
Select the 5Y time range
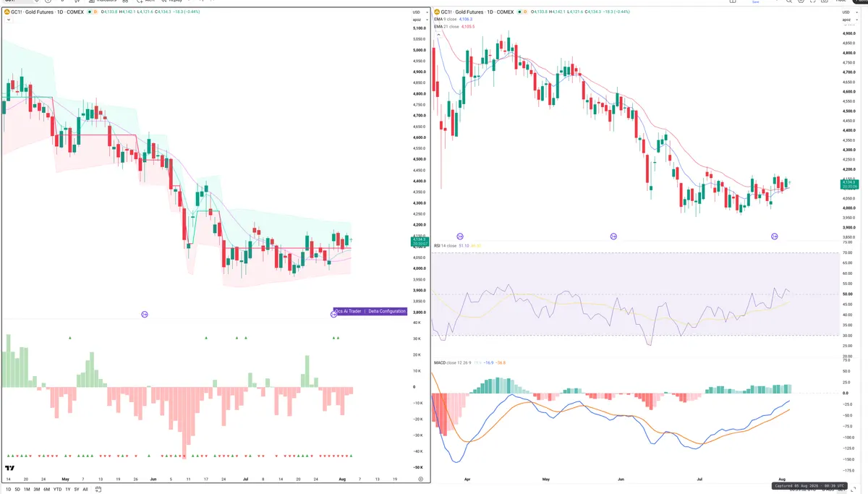click(x=76, y=490)
